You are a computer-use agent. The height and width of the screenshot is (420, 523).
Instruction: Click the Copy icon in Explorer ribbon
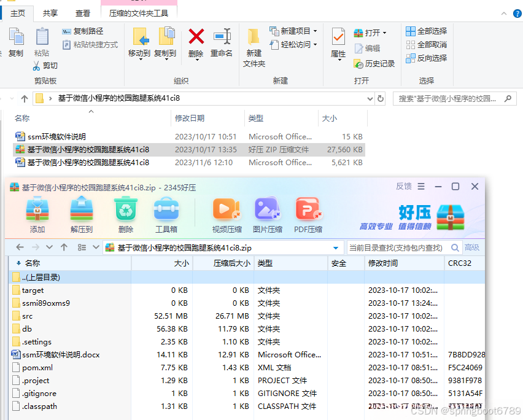(16, 37)
